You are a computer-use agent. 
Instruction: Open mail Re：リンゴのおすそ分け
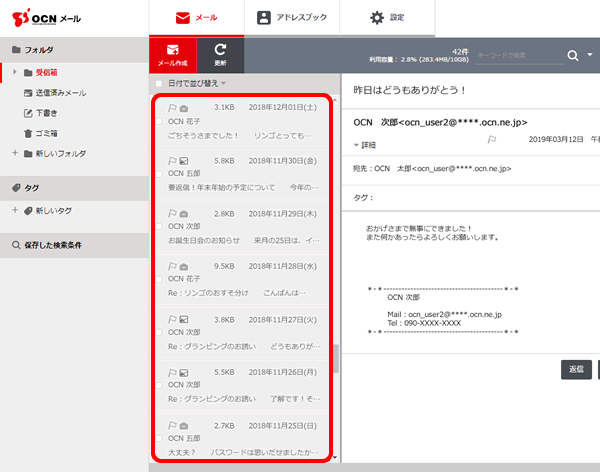pos(242,279)
